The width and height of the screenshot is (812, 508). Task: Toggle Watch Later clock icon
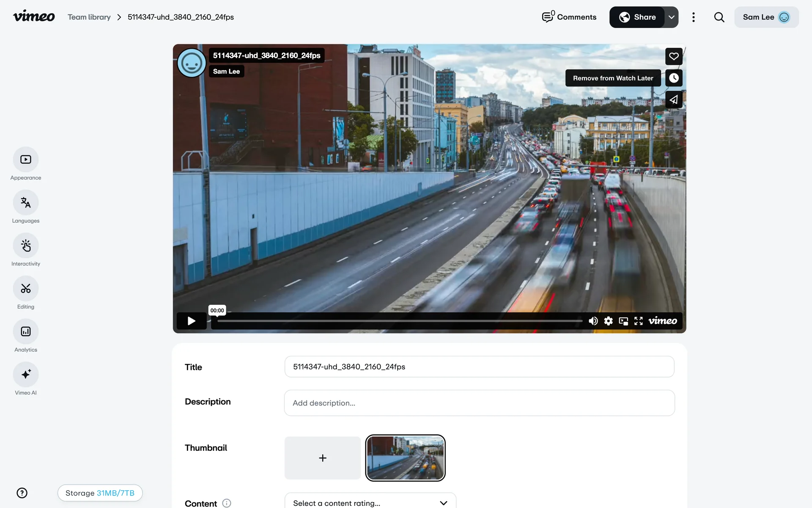pyautogui.click(x=674, y=78)
